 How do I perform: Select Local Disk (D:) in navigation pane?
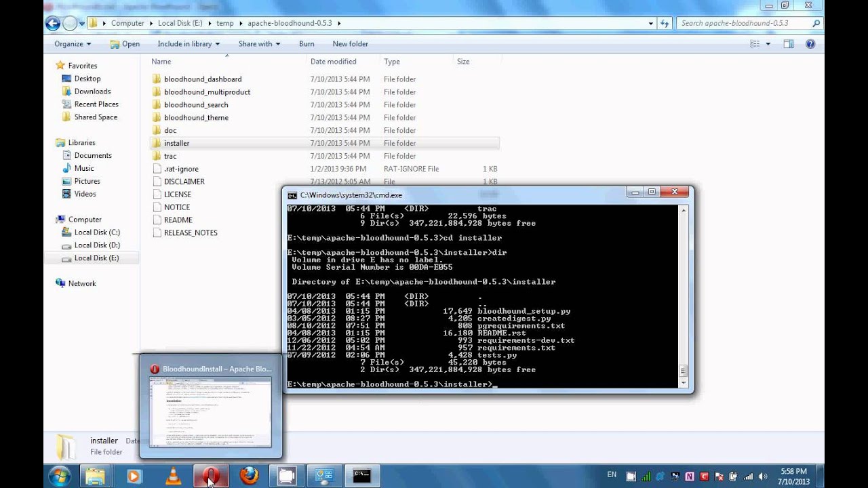(97, 245)
